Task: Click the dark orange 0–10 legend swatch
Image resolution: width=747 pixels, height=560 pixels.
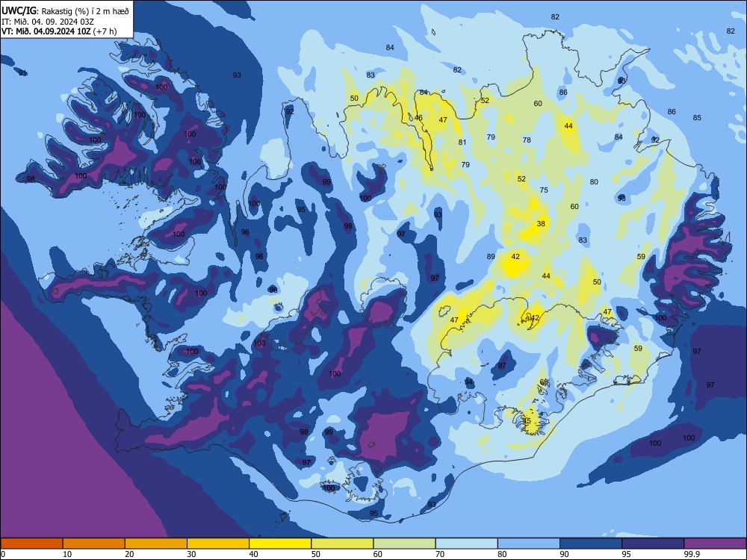Action: pyautogui.click(x=31, y=544)
